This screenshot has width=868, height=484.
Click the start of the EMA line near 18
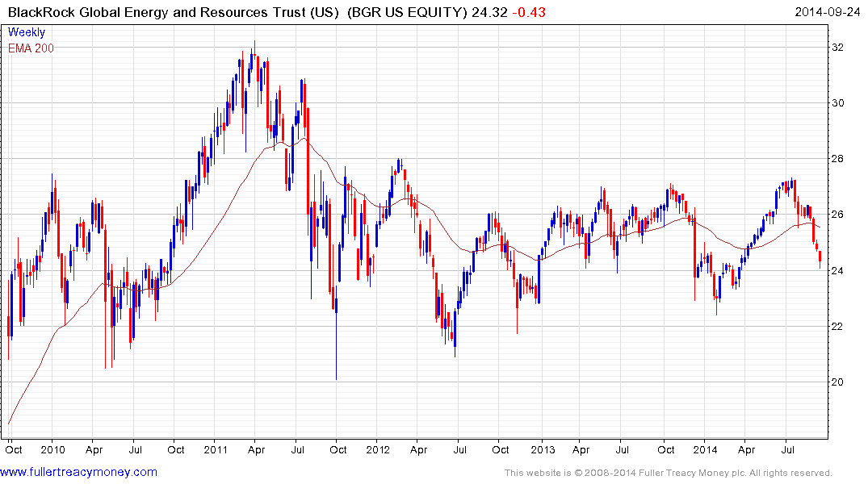(9, 422)
